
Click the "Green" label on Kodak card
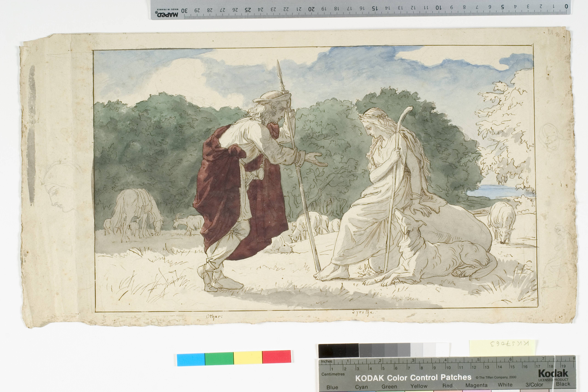pos(389,387)
